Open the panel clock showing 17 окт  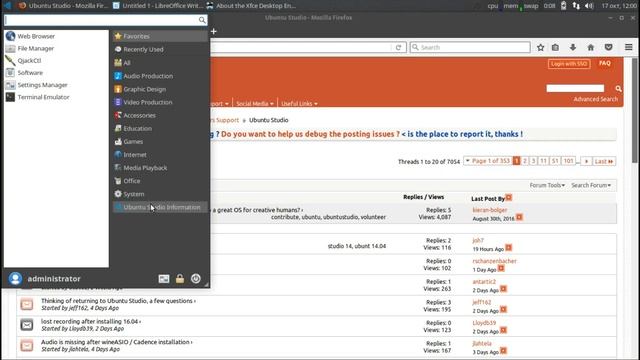619,6
